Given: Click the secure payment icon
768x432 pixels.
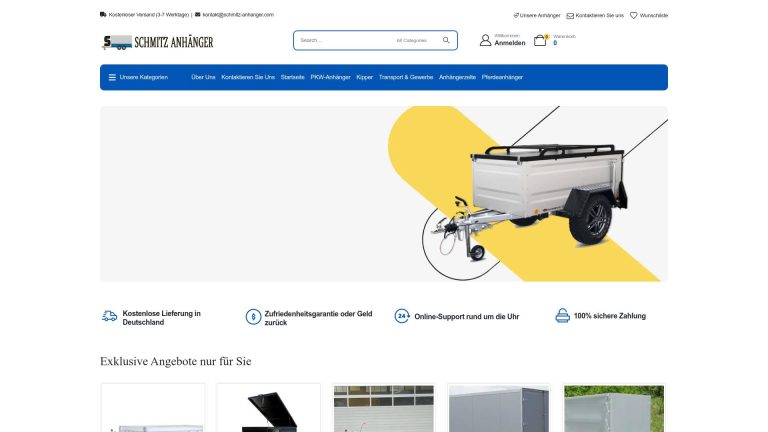Looking at the screenshot, I should (562, 315).
